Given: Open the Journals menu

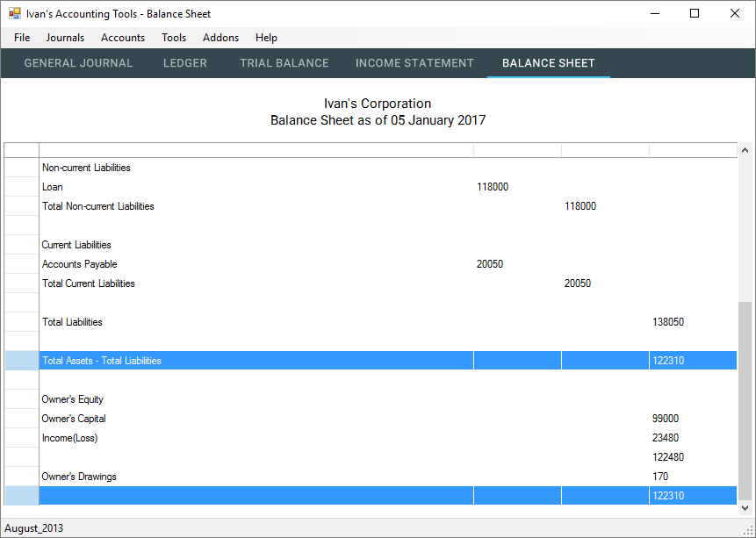Looking at the screenshot, I should pos(65,38).
